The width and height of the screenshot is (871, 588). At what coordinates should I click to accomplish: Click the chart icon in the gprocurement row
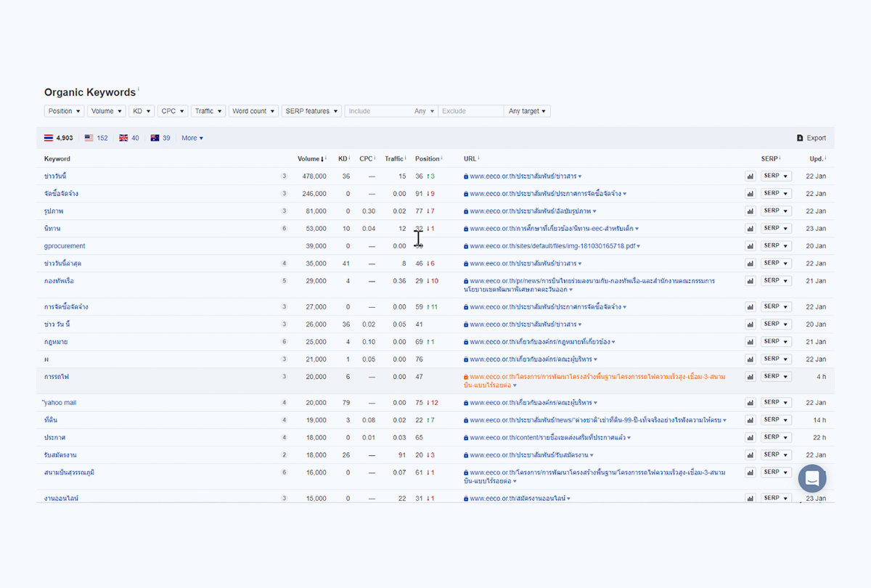pos(750,246)
